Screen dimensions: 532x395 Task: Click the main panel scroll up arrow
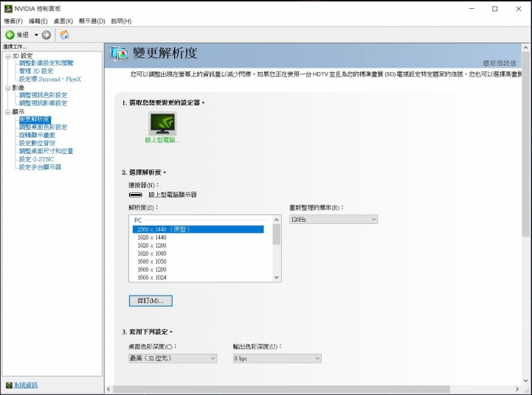point(526,48)
